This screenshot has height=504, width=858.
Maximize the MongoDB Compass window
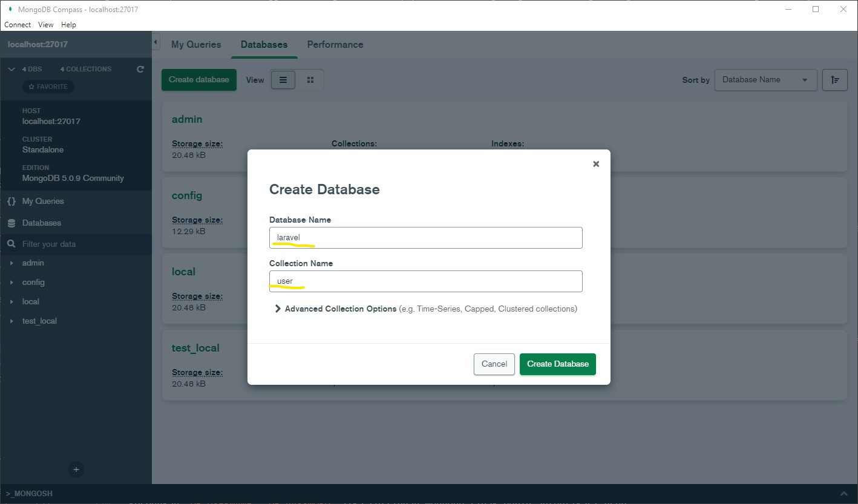click(816, 9)
